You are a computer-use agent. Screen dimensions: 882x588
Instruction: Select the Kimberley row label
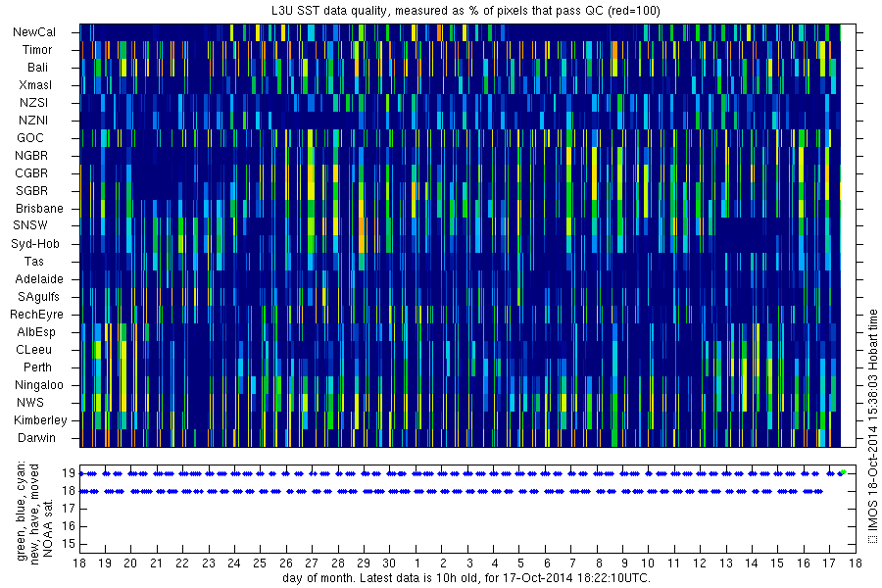click(40, 419)
